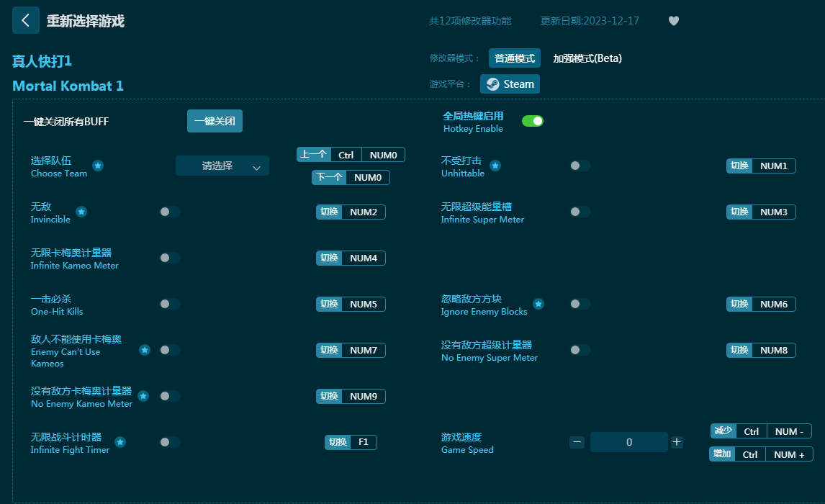The height and width of the screenshot is (504, 825).
Task: Increase game speed with the plus button
Action: [x=677, y=442]
